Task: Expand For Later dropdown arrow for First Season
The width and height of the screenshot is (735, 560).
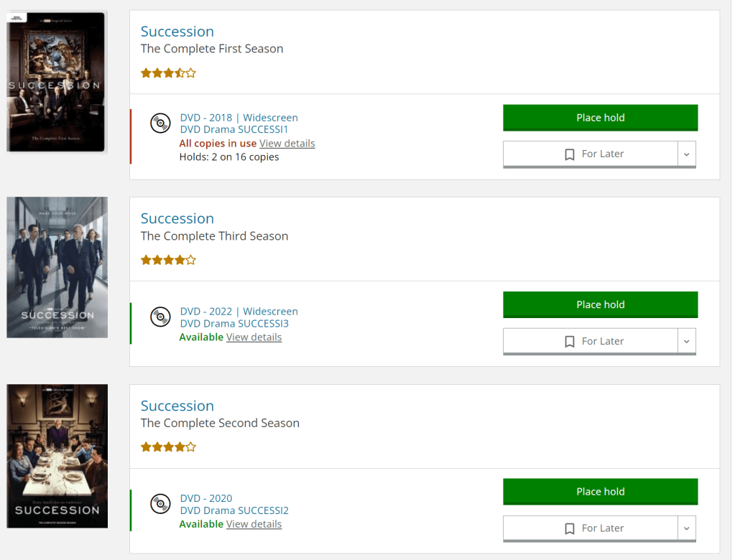Action: point(687,154)
